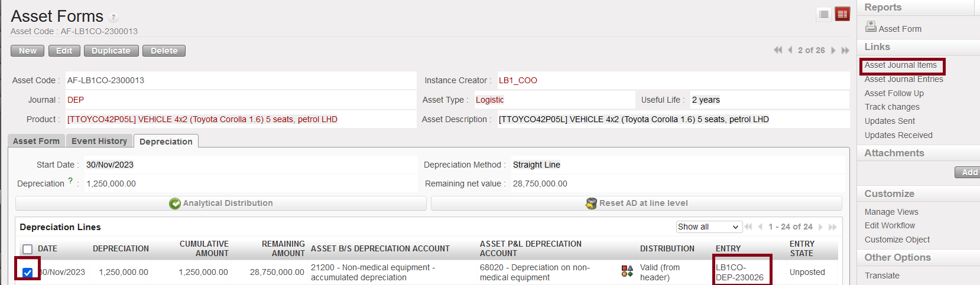Click entry LB1CO-DEP-230026 cell
This screenshot has width=980, height=285.
click(x=740, y=272)
